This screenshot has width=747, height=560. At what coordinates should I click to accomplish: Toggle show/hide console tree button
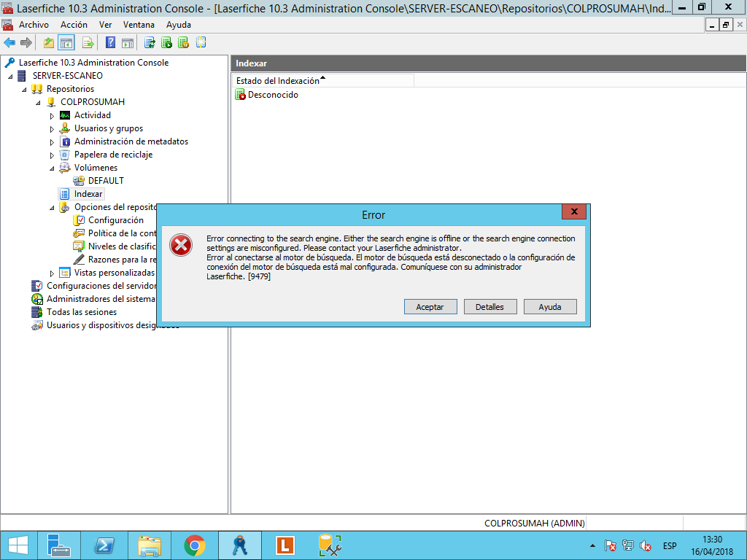click(66, 43)
